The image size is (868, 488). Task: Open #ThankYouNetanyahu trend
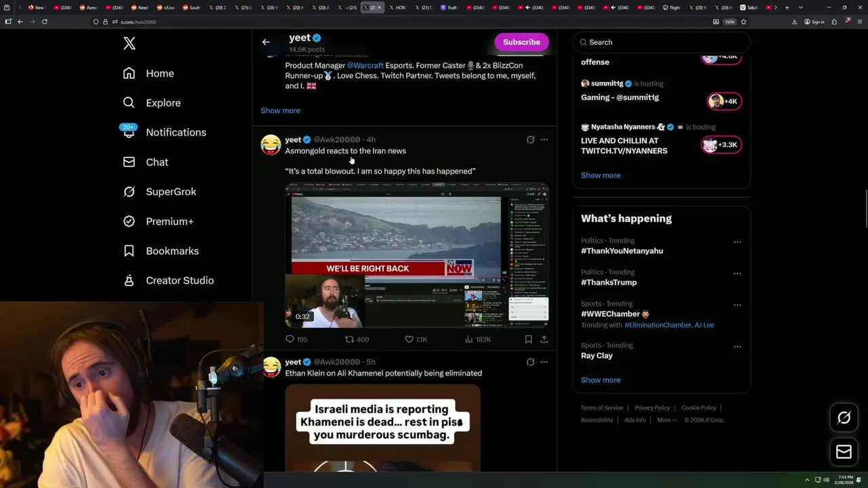click(622, 251)
